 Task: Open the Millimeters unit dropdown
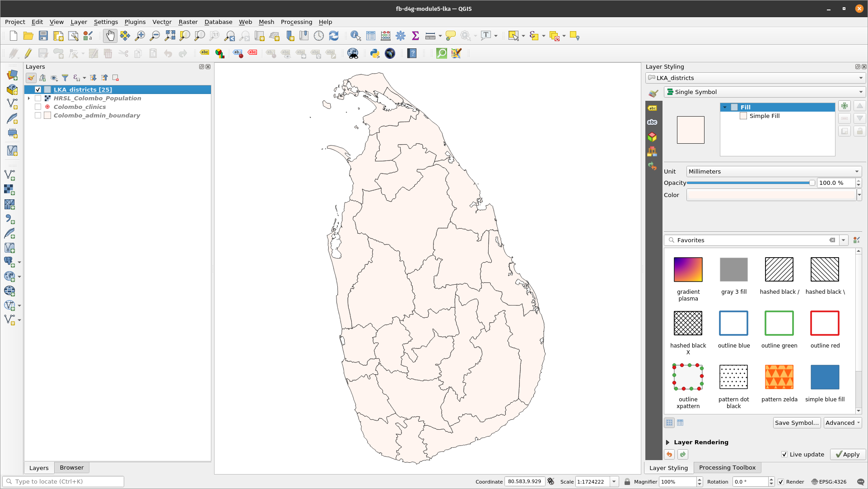point(774,172)
